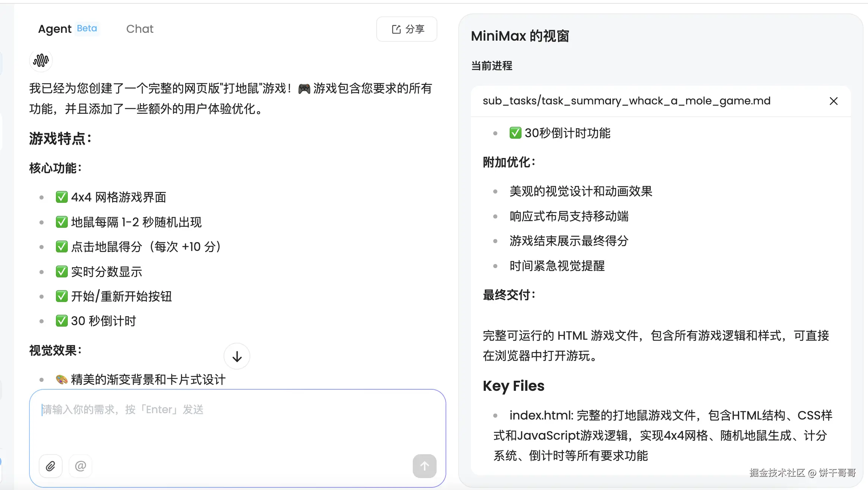Click the @ mention icon
Image resolution: width=868 pixels, height=490 pixels.
pyautogui.click(x=80, y=466)
